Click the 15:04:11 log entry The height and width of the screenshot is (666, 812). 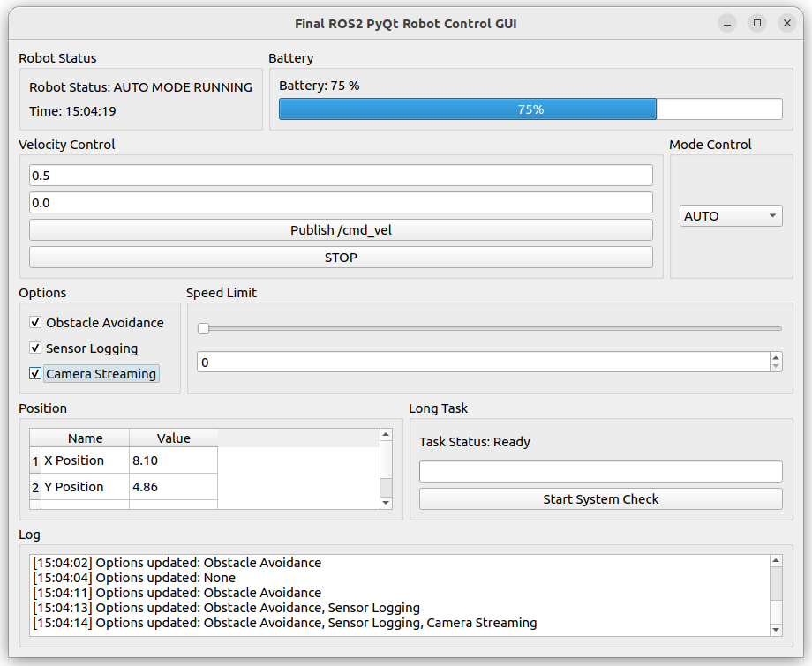177,593
